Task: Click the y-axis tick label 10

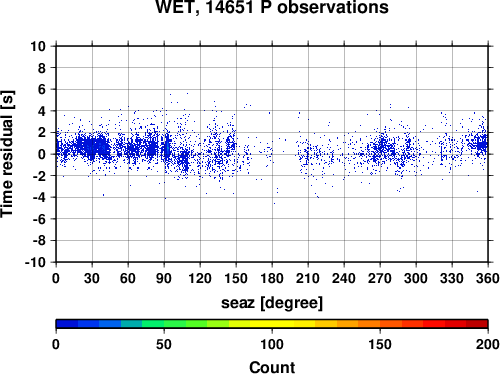Action: point(38,46)
